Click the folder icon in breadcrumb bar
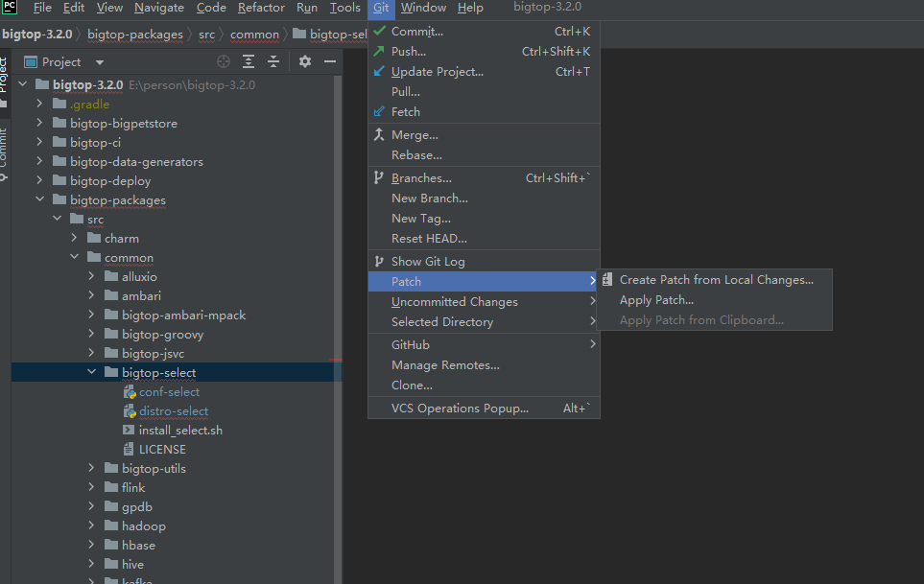The image size is (924, 584). 299,34
